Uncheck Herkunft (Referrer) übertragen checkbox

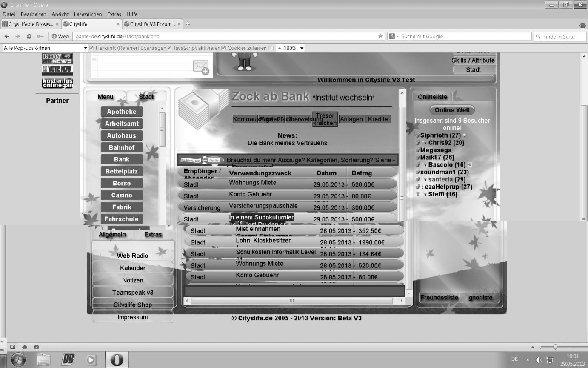coord(91,48)
